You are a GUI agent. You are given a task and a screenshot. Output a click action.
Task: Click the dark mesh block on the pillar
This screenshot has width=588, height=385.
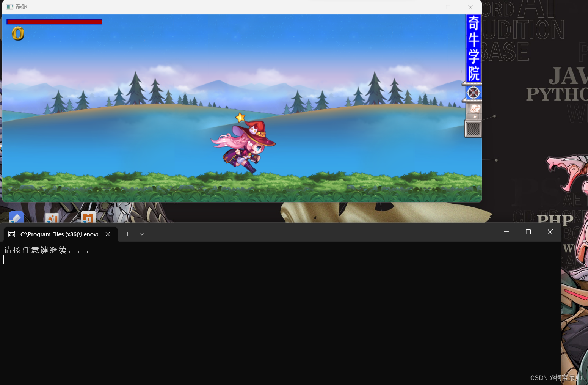(x=473, y=129)
